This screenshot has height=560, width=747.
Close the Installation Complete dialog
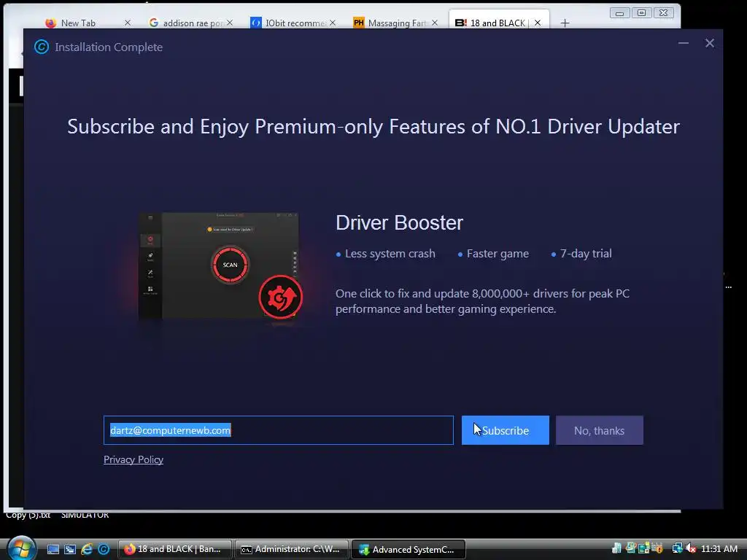coord(709,43)
